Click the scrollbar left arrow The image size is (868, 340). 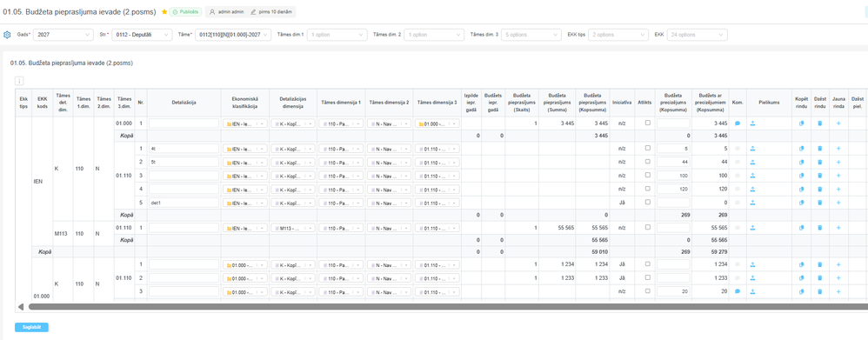coord(21,306)
